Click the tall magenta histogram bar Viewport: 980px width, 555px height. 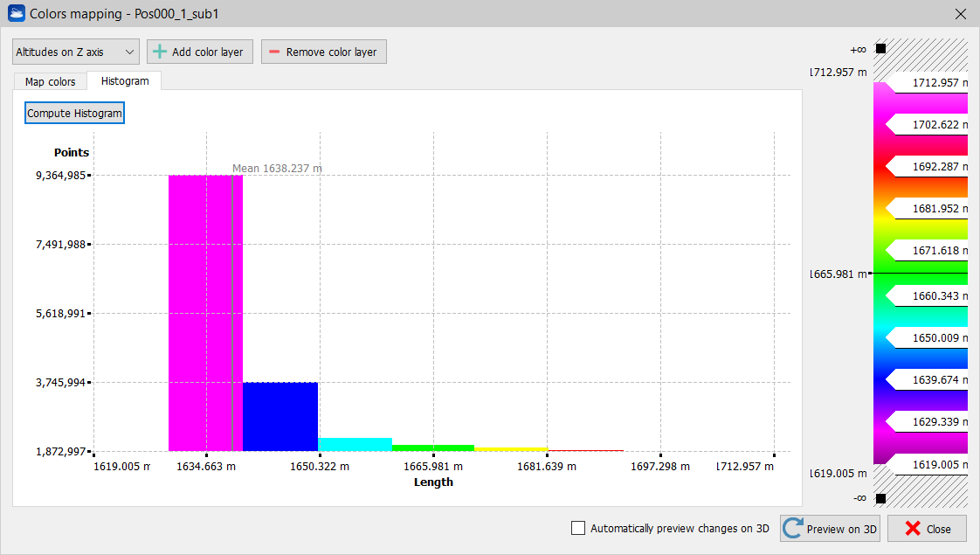204,313
